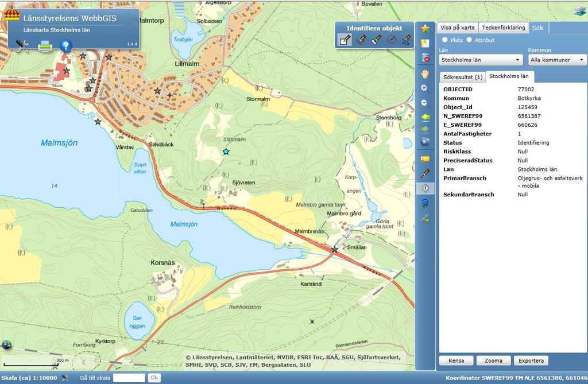Viewport: 588px width, 384px height.
Task: Click the Koordinater SWEREF99 TM status text
Action: [516, 378]
